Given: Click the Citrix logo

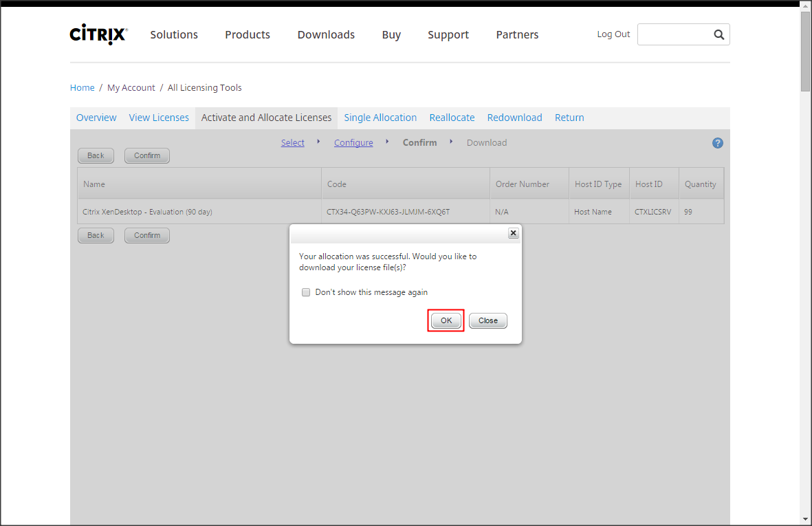Looking at the screenshot, I should click(x=98, y=35).
